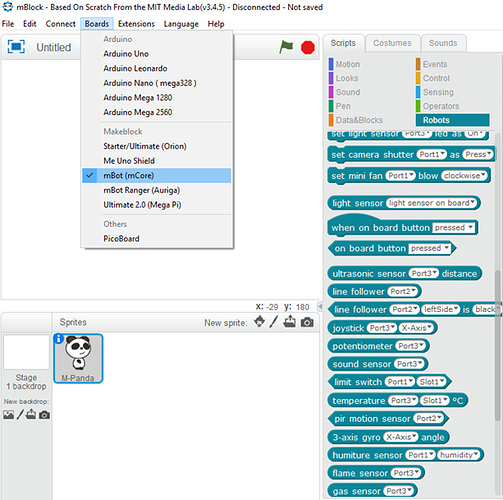
Task: Open M-Panda sprite info icon
Action: coord(58,339)
